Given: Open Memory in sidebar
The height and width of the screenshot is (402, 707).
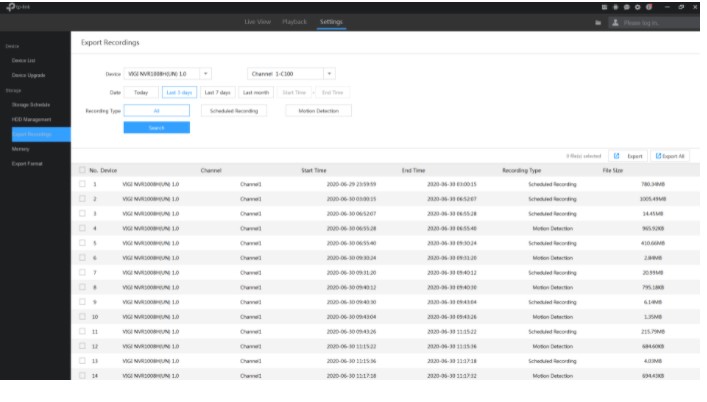Looking at the screenshot, I should pyautogui.click(x=20, y=149).
